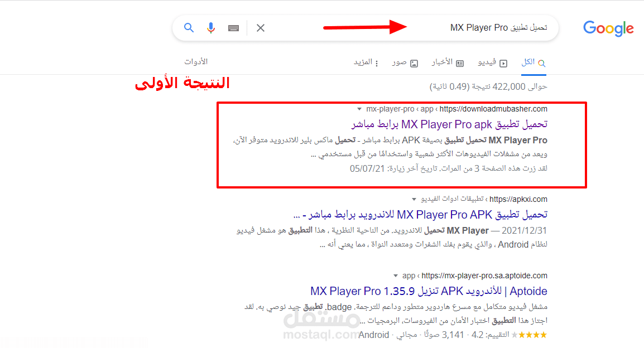Click mx-player-pro.sa.aptoide.com URL breadcrumb
The width and height of the screenshot is (644, 348).
coord(475,275)
